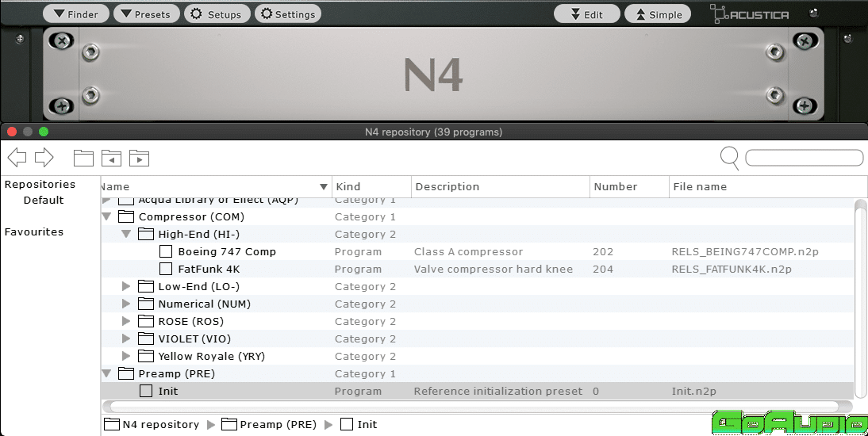
Task: Open the Presets menu button
Action: click(x=146, y=14)
